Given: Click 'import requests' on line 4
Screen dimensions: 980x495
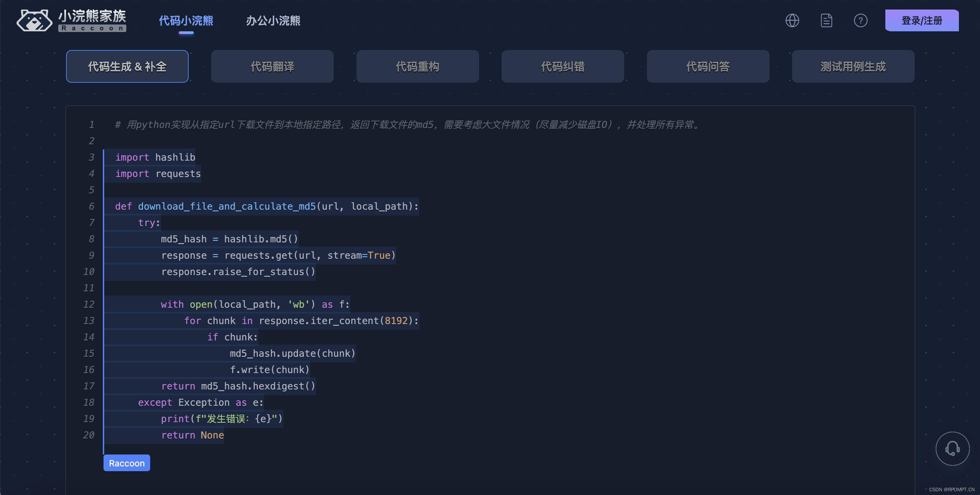Looking at the screenshot, I should click(x=158, y=174).
